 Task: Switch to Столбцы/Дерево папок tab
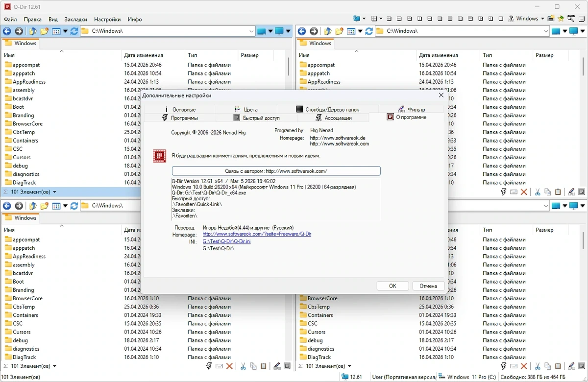tap(328, 109)
